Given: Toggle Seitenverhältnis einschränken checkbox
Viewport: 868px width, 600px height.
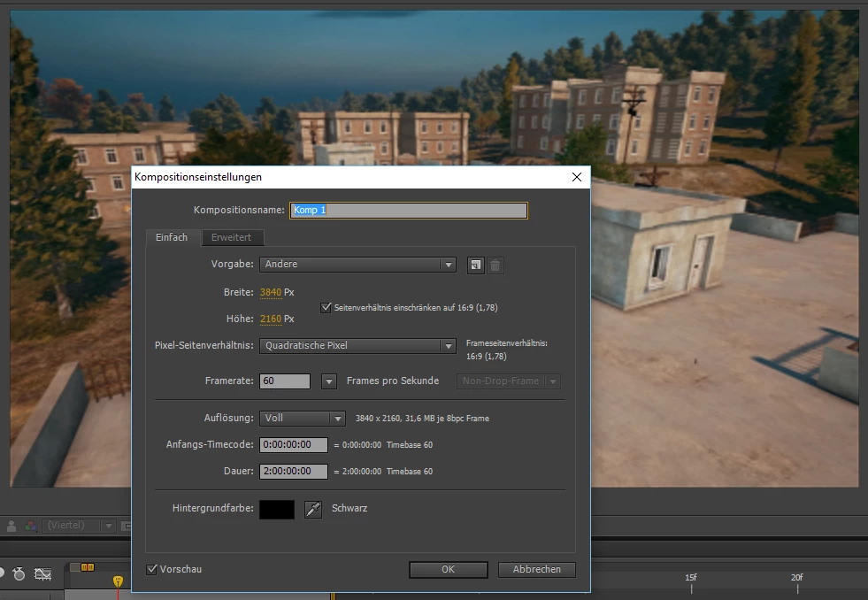Looking at the screenshot, I should 326,307.
